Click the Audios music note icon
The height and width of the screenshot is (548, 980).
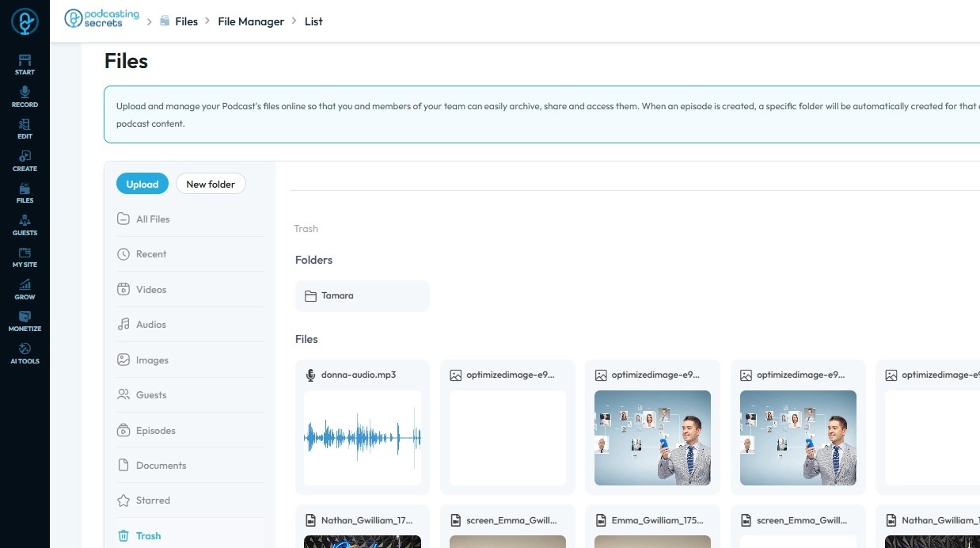pyautogui.click(x=123, y=325)
